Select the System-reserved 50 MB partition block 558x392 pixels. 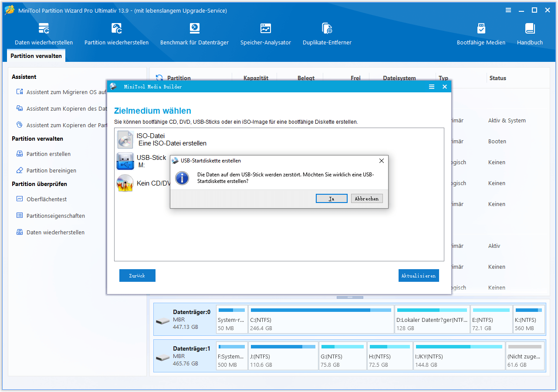click(x=232, y=319)
